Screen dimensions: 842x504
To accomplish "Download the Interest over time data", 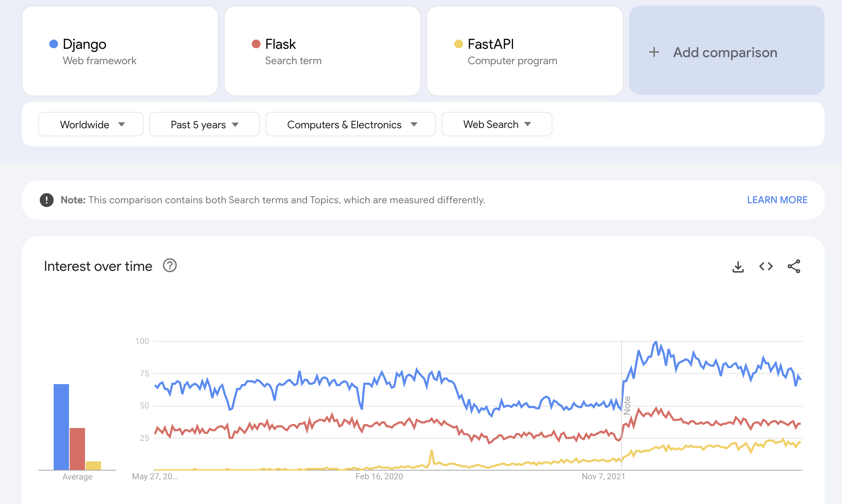I will [x=738, y=267].
